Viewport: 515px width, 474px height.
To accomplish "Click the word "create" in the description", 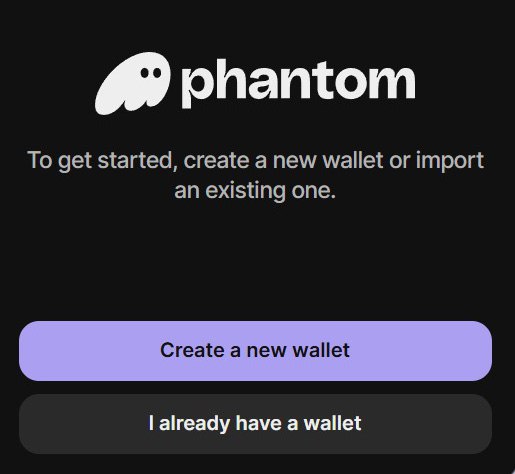I will coord(217,161).
